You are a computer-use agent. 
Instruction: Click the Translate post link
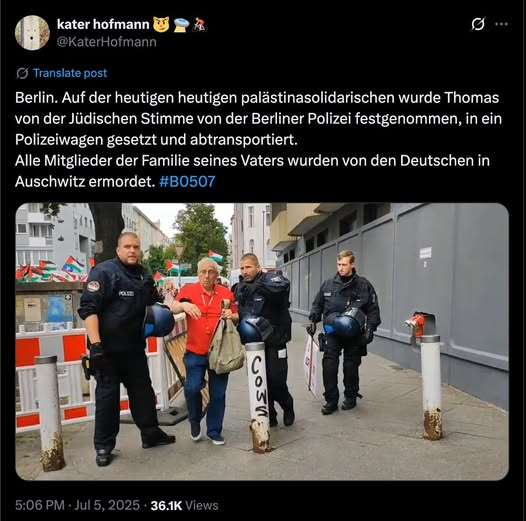(70, 73)
